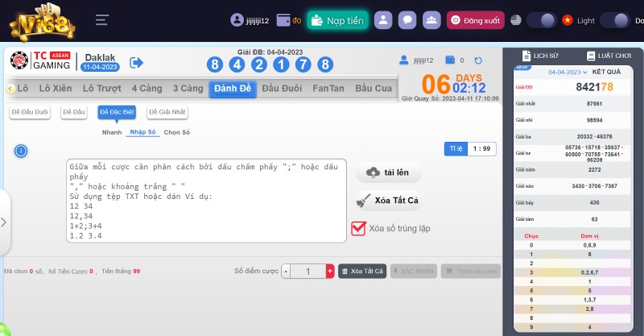
Task: Click inside the number entry text area
Action: pyautogui.click(x=206, y=201)
